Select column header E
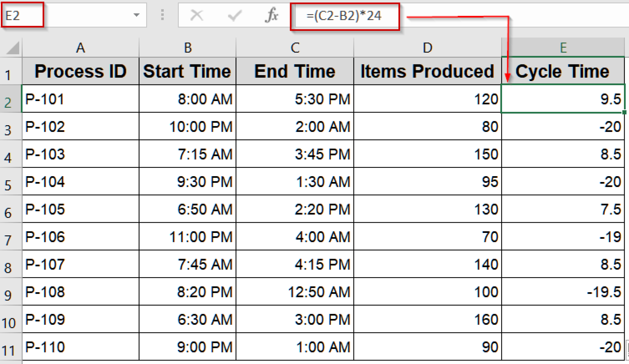Image resolution: width=629 pixels, height=364 pixels. [x=564, y=48]
